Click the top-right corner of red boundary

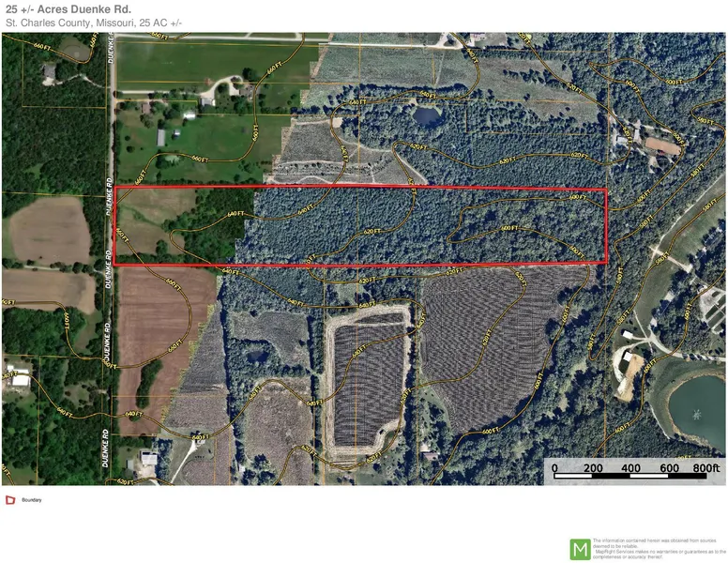coord(606,190)
